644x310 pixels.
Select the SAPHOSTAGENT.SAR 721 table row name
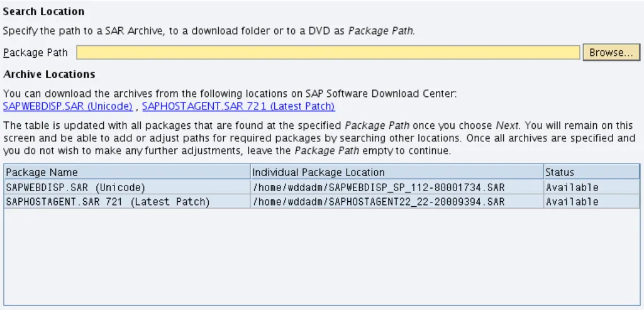(108, 202)
